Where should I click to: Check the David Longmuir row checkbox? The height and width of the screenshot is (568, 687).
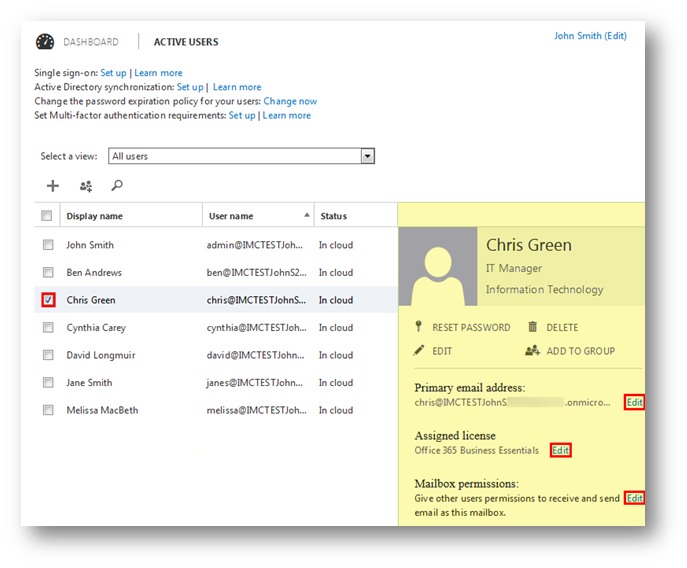(x=48, y=355)
